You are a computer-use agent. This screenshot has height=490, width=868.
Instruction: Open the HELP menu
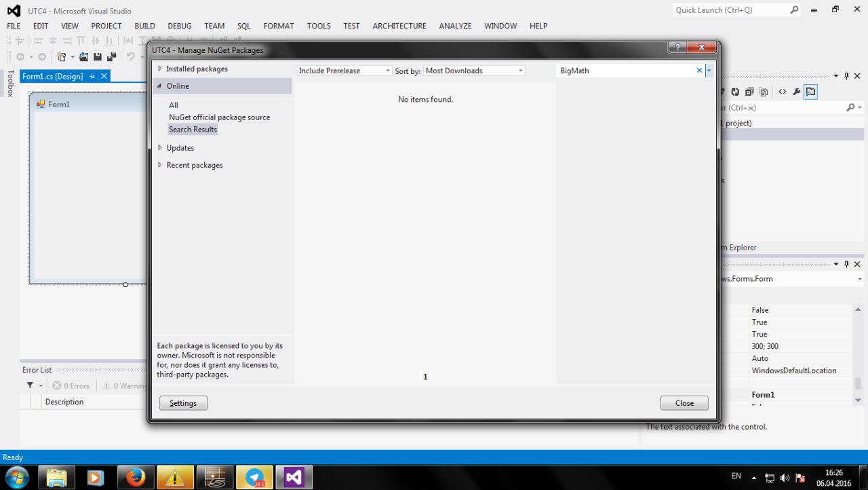click(538, 26)
